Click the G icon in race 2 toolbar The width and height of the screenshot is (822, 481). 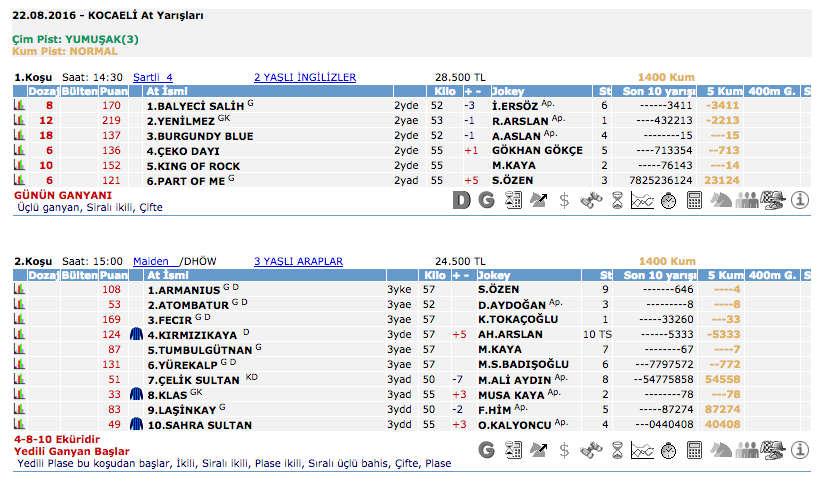click(x=487, y=450)
